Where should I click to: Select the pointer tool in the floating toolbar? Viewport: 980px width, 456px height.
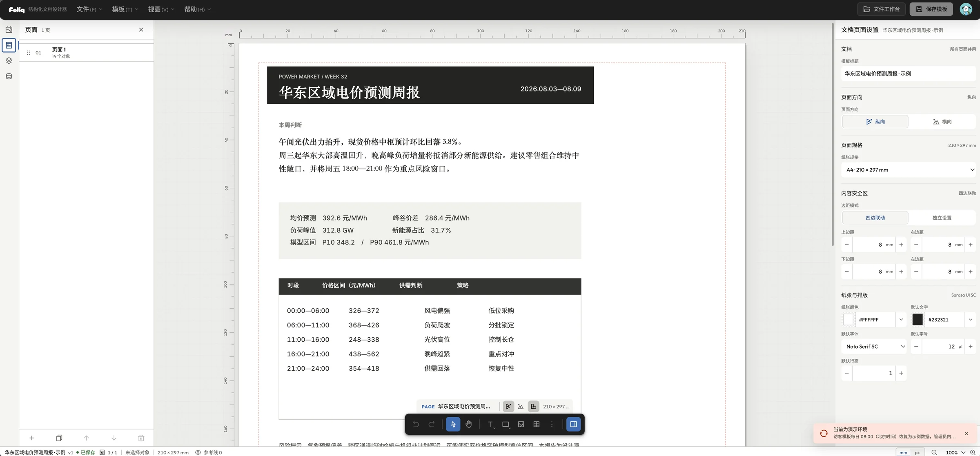coord(453,424)
